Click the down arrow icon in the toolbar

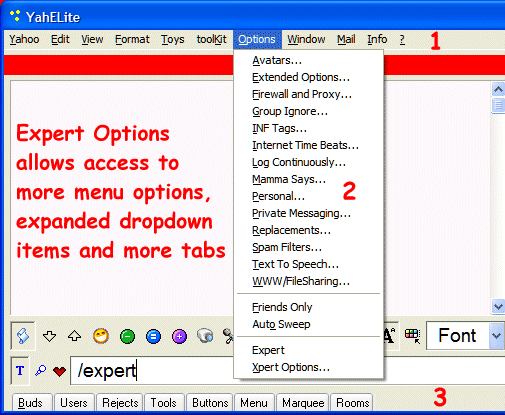[x=49, y=336]
